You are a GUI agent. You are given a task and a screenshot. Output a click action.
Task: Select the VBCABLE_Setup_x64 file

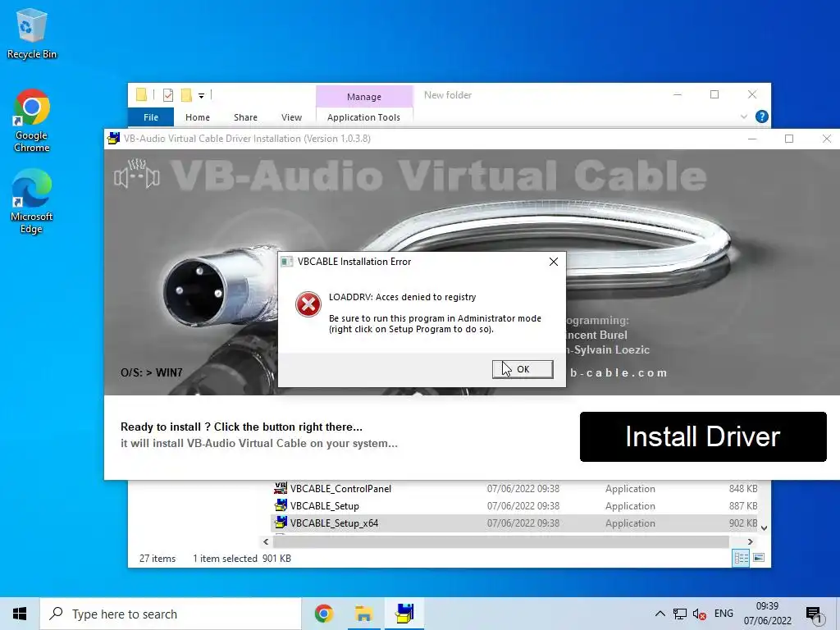tap(335, 523)
